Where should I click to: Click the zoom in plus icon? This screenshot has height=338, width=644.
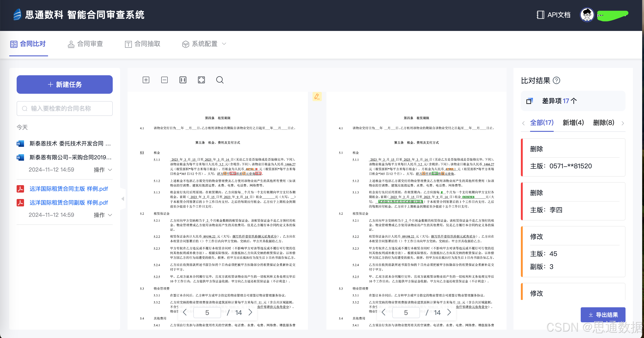coord(146,80)
